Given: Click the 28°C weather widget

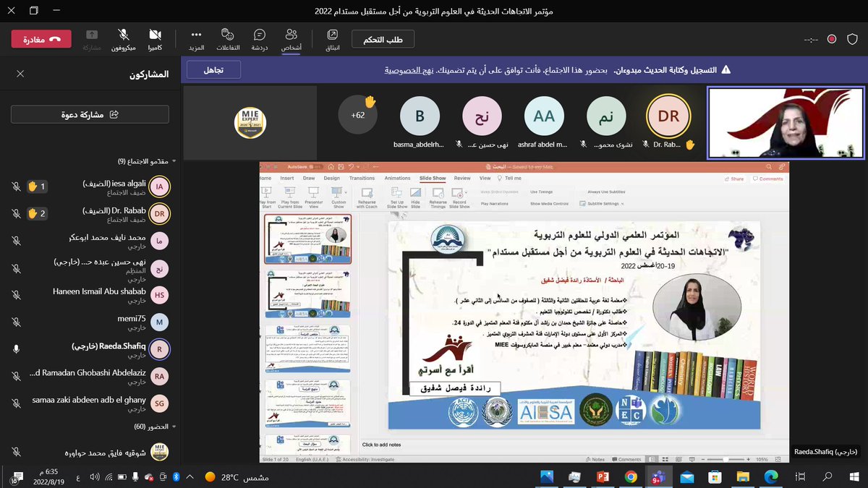Looking at the screenshot, I should 237,476.
